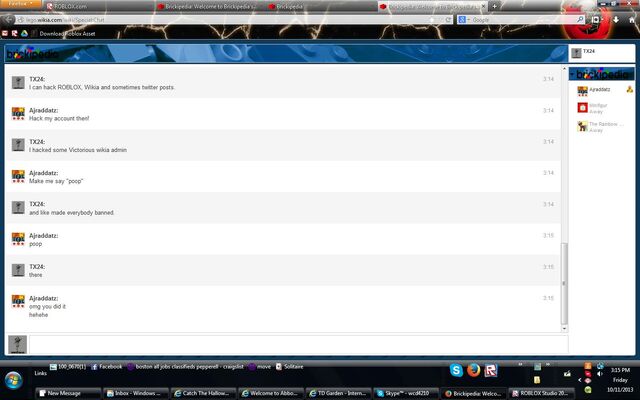Screen dimensions: 640x400
Task: Show hidden system tray icons arrow
Action: pyautogui.click(x=580, y=380)
